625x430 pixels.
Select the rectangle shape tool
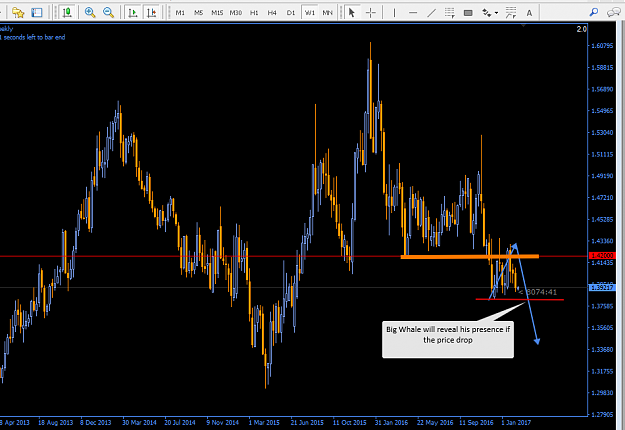point(468,13)
